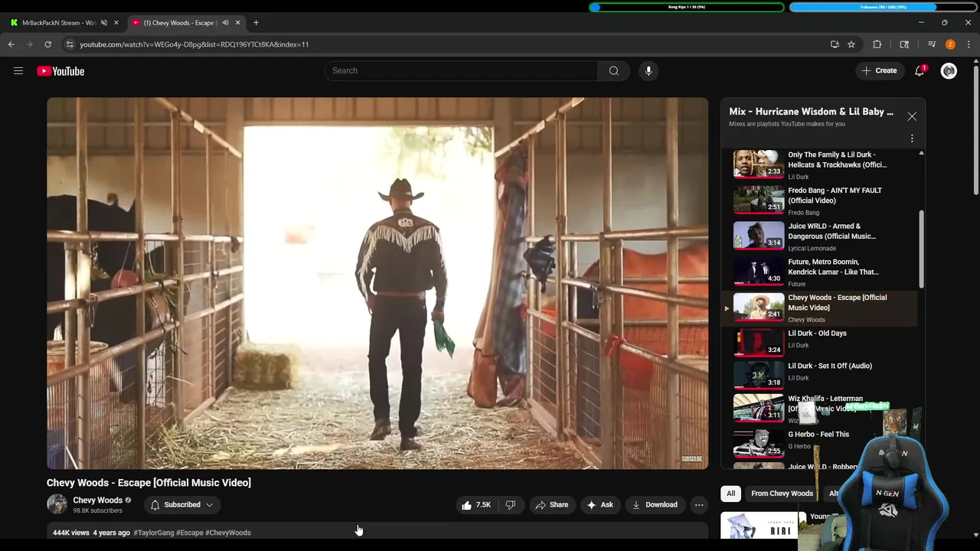
Task: Close the Chevy Woods tab
Action: 237,23
